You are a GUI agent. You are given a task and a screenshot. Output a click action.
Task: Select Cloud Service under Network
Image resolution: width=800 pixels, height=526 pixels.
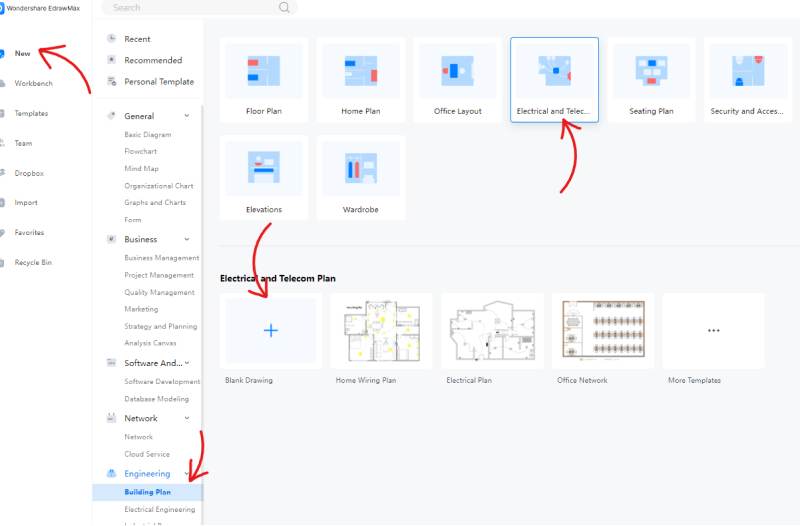pos(147,454)
